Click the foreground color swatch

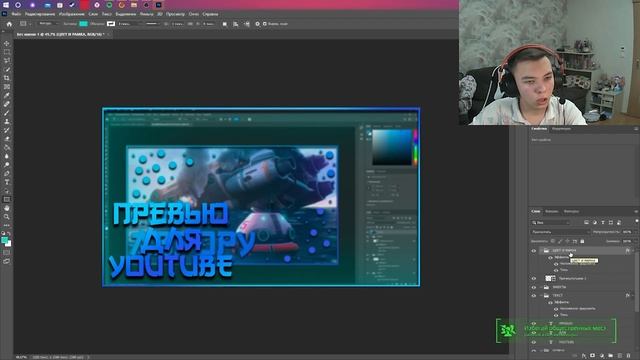click(x=4, y=240)
